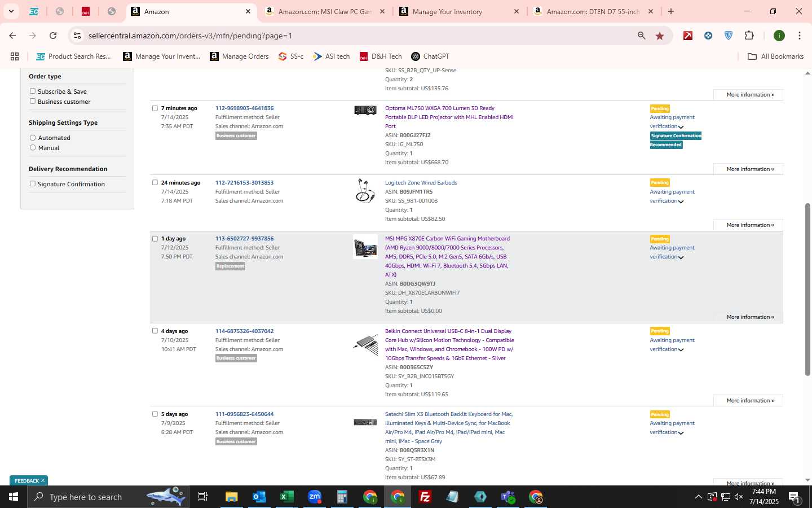Open Chrome's three-dot menu

(799, 36)
